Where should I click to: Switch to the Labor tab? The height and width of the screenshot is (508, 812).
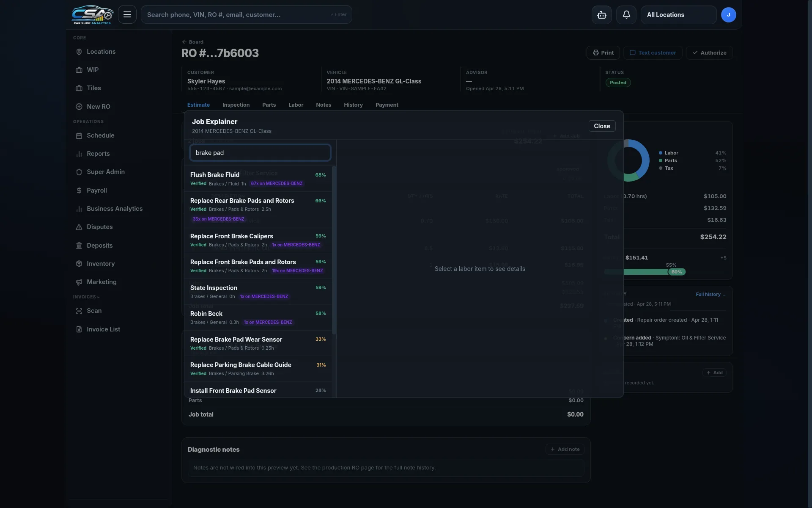coord(296,105)
